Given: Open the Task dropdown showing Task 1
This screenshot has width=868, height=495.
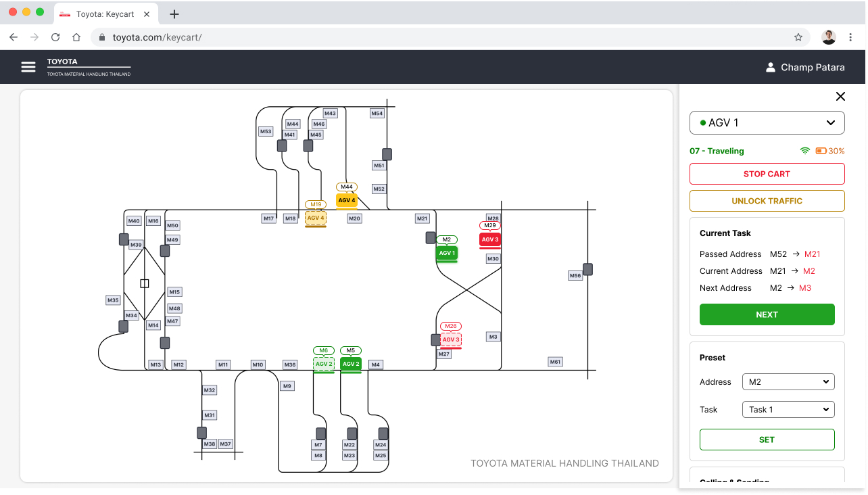Looking at the screenshot, I should click(788, 409).
